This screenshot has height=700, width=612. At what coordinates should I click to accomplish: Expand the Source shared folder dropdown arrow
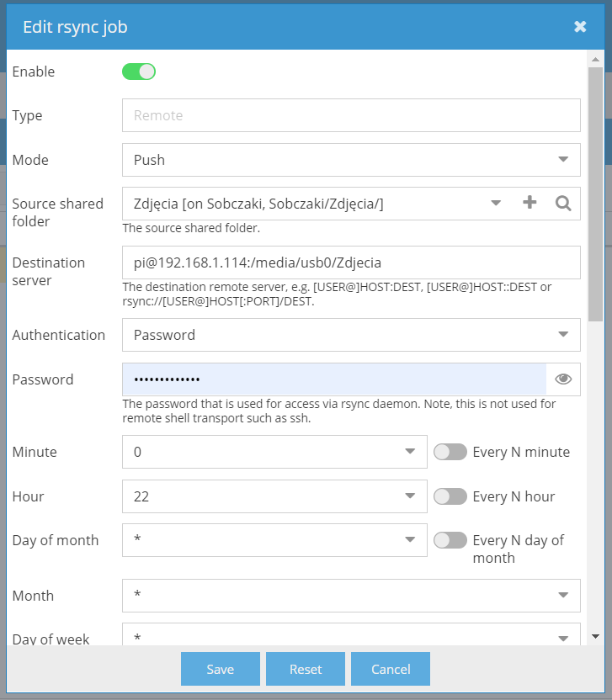coord(495,204)
